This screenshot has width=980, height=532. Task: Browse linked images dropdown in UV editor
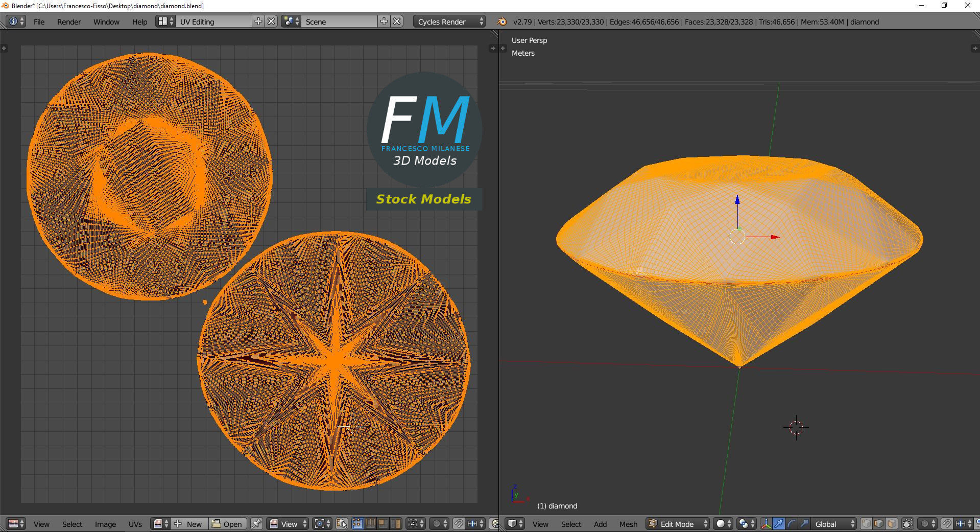coord(160,524)
